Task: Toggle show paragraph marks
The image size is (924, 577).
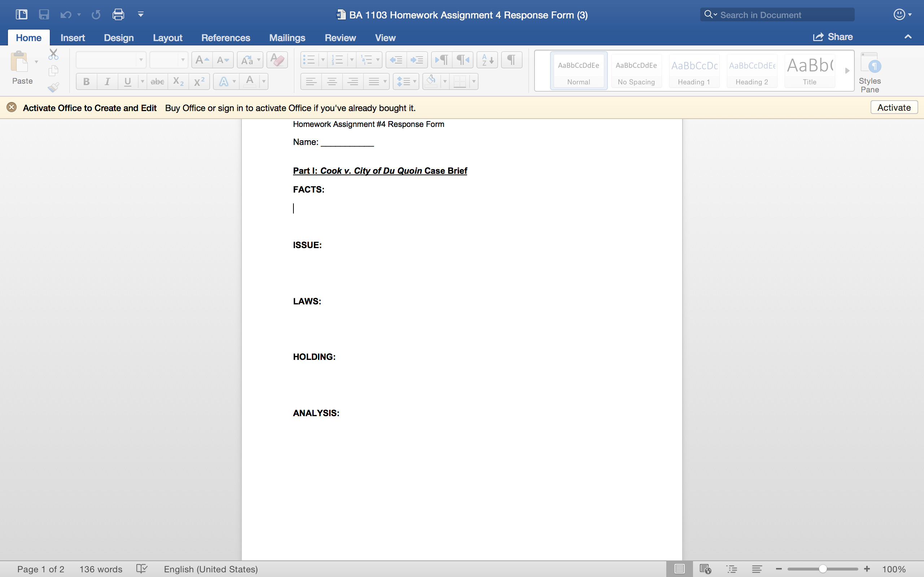Action: 511,60
